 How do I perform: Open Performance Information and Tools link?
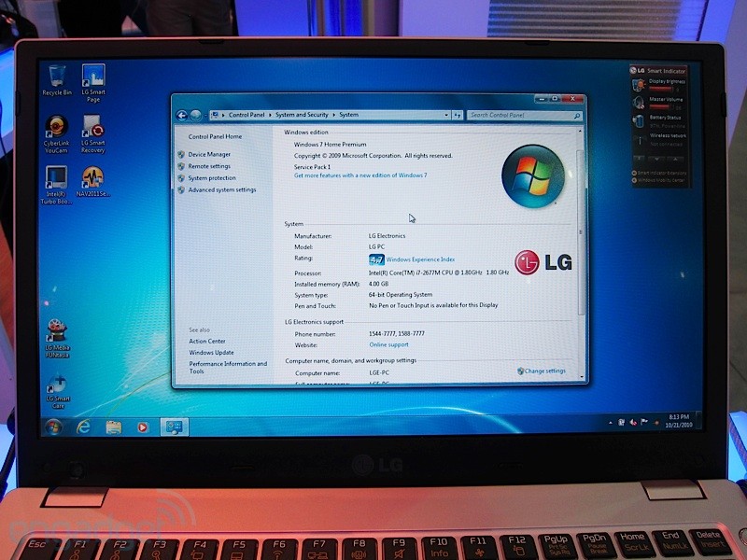(x=228, y=368)
